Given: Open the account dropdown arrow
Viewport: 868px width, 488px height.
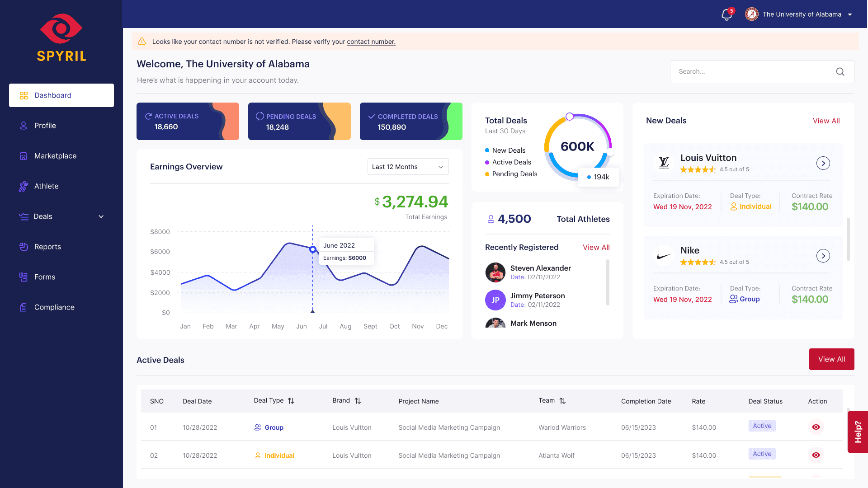Looking at the screenshot, I should pos(850,14).
